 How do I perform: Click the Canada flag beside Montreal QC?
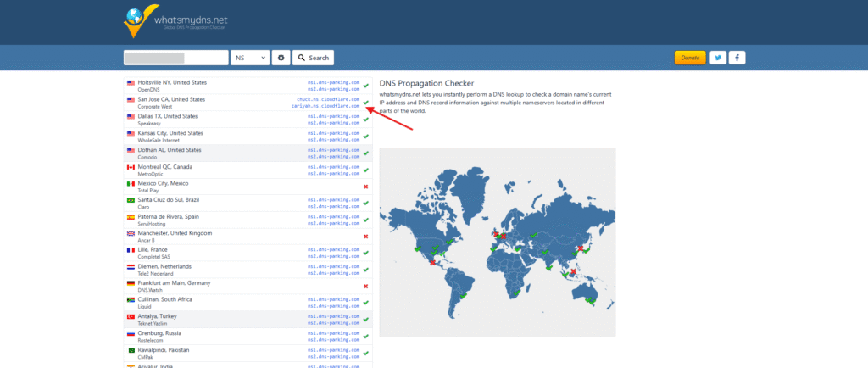point(131,167)
